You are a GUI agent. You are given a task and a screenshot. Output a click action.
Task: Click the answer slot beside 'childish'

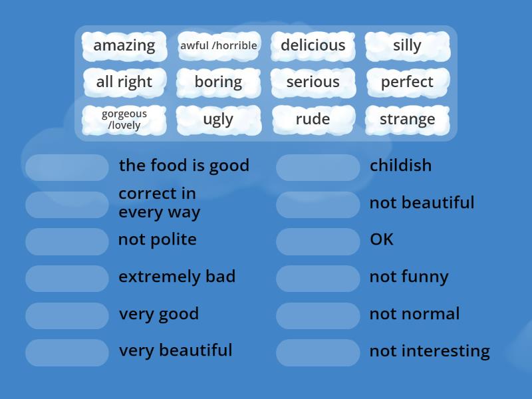pos(317,168)
